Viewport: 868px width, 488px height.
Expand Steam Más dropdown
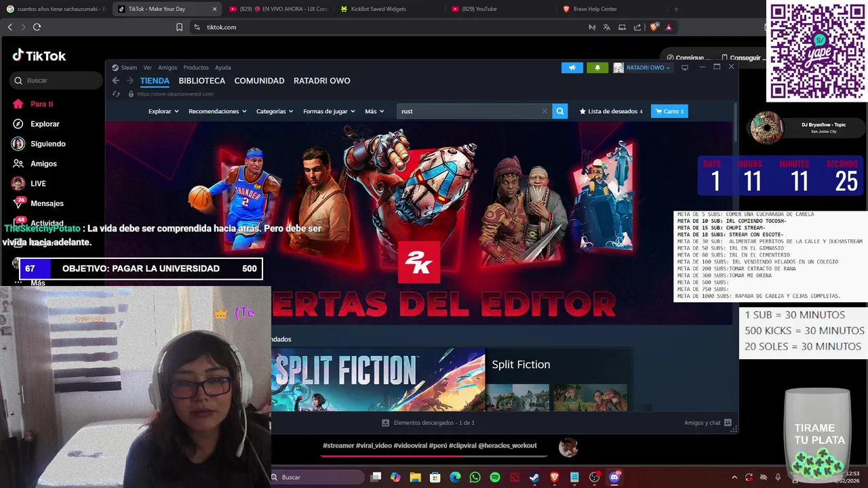(x=374, y=111)
